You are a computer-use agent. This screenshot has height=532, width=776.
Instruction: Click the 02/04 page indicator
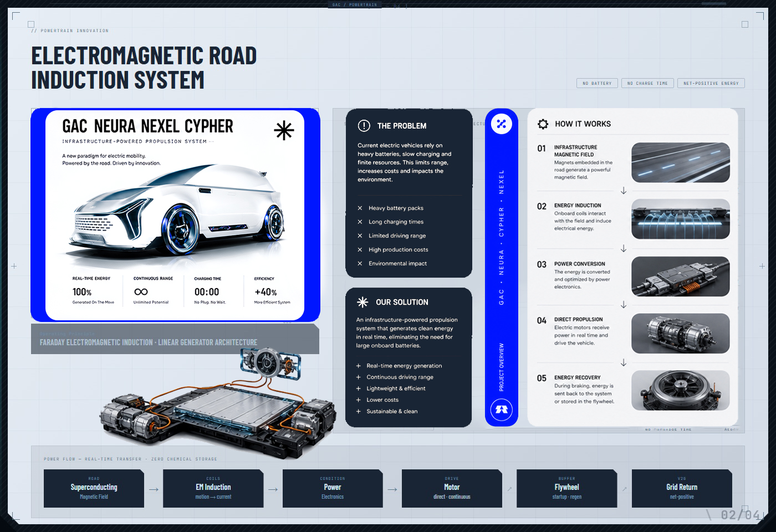740,515
